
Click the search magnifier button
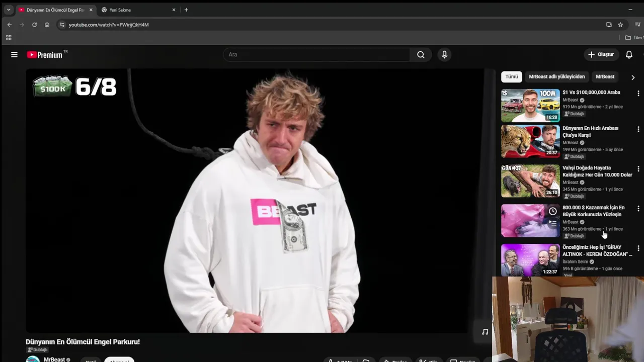[x=421, y=55]
